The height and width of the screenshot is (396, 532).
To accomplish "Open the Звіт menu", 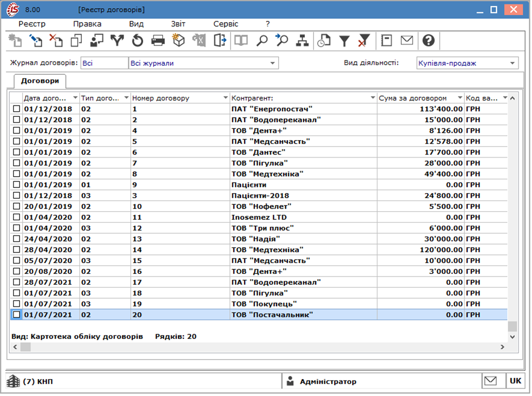I will click(178, 24).
